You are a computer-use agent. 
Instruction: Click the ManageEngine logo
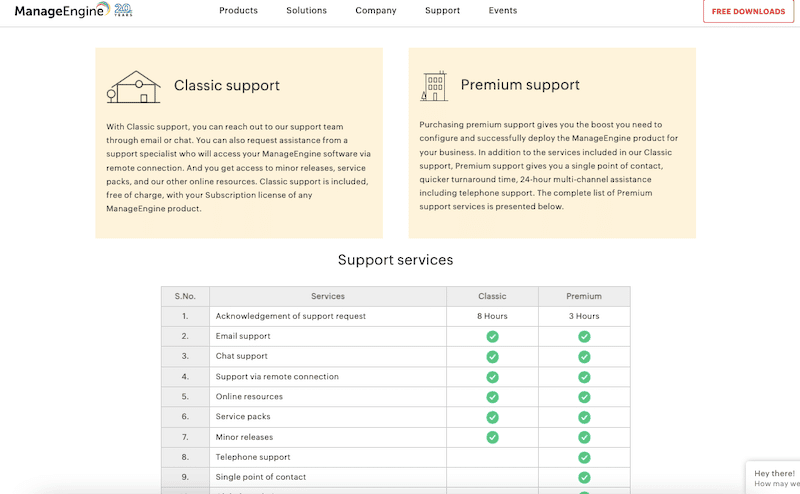click(x=62, y=10)
